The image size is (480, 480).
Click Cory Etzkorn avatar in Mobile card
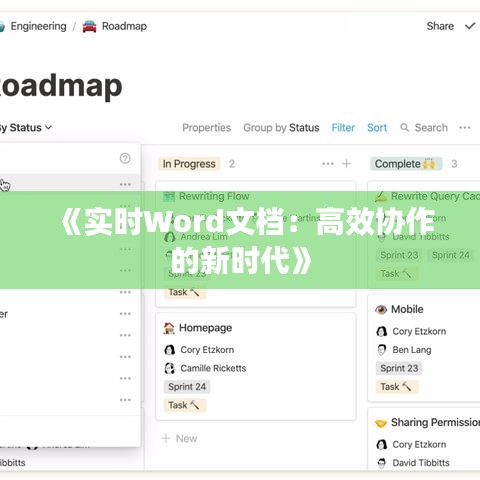click(382, 331)
